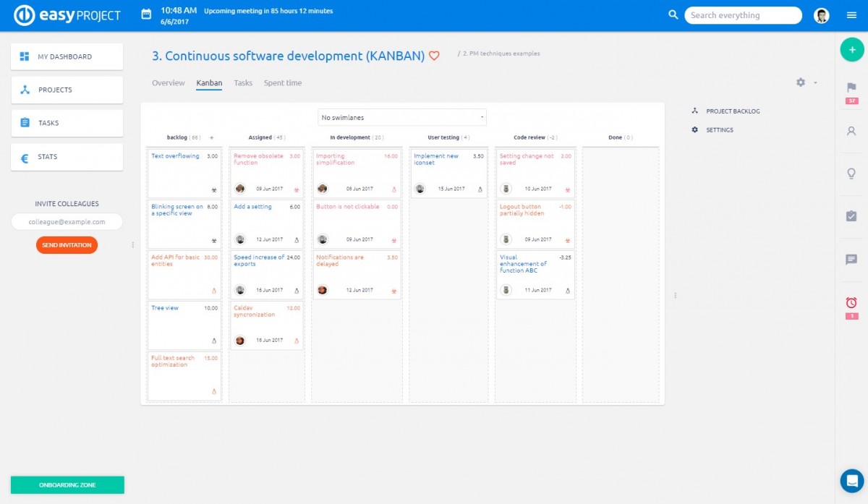
Task: Click the lightbulb ideas icon
Action: point(851,172)
